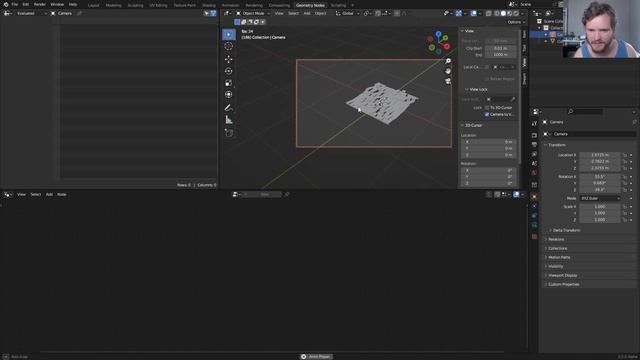Image resolution: width=640 pixels, height=360 pixels.
Task: Open the viewport Add menu
Action: coord(307,13)
